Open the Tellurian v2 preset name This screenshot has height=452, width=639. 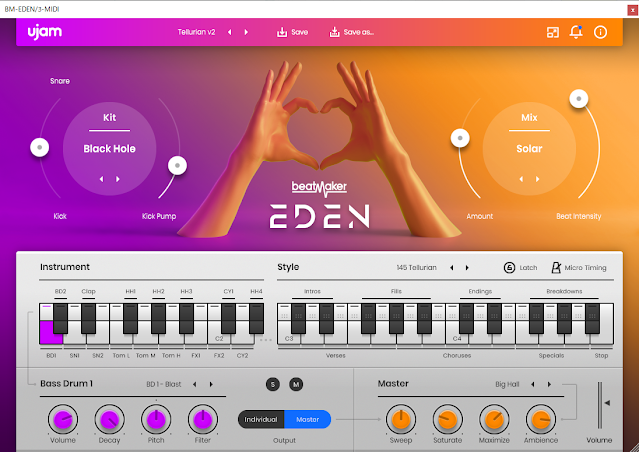click(x=196, y=32)
